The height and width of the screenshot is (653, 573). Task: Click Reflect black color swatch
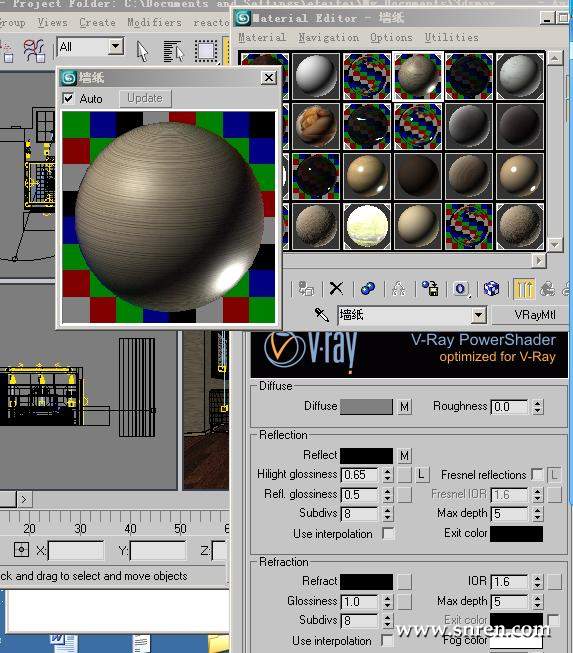coord(366,456)
